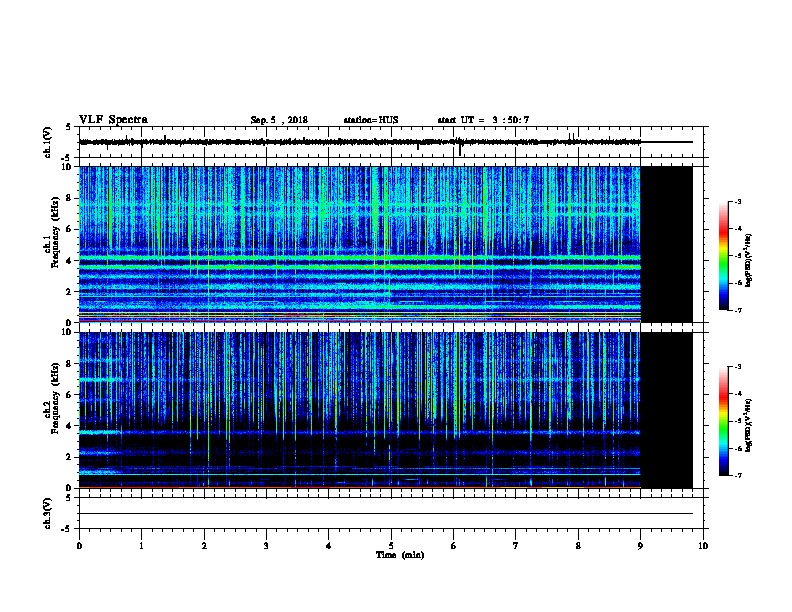Image resolution: width=792 pixels, height=612 pixels.
Task: Click the "Time (min)" x-axis label
Action: [400, 555]
